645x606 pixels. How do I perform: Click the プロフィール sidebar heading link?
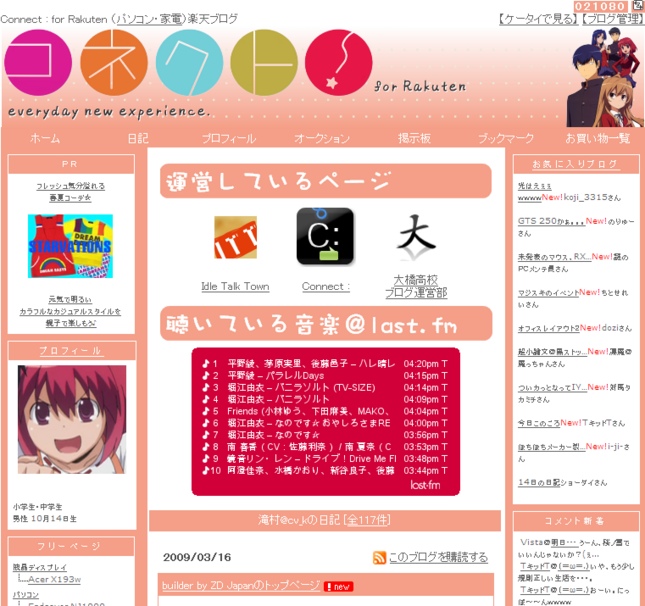pos(70,351)
